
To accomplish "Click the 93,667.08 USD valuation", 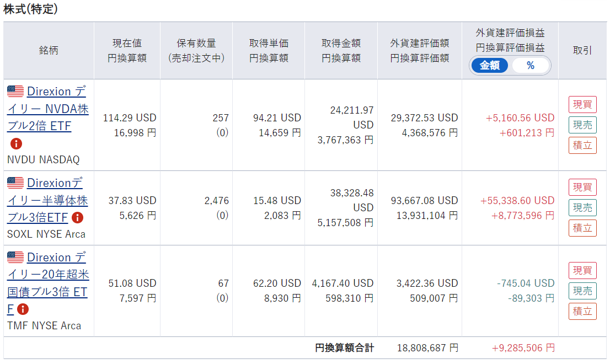I will click(x=425, y=201).
